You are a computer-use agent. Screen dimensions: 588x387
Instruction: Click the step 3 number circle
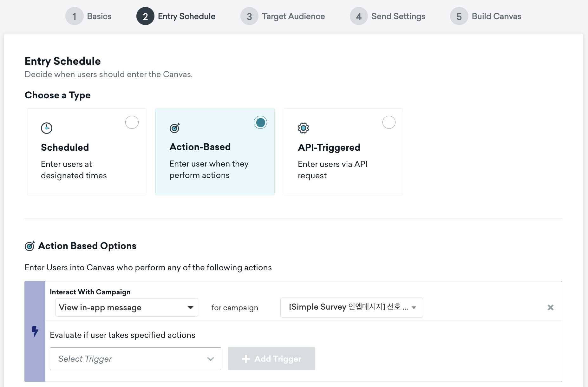[x=249, y=16]
